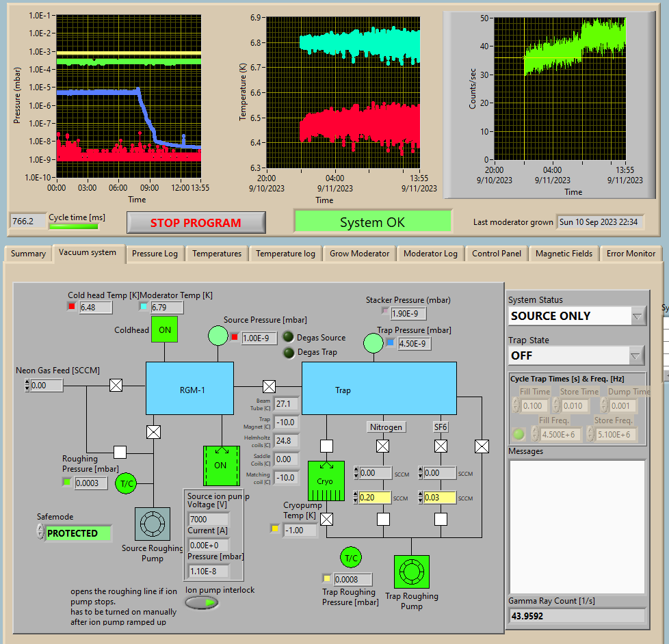Click the Neon Gas Feed valve
This screenshot has height=644, width=669.
coord(116,386)
